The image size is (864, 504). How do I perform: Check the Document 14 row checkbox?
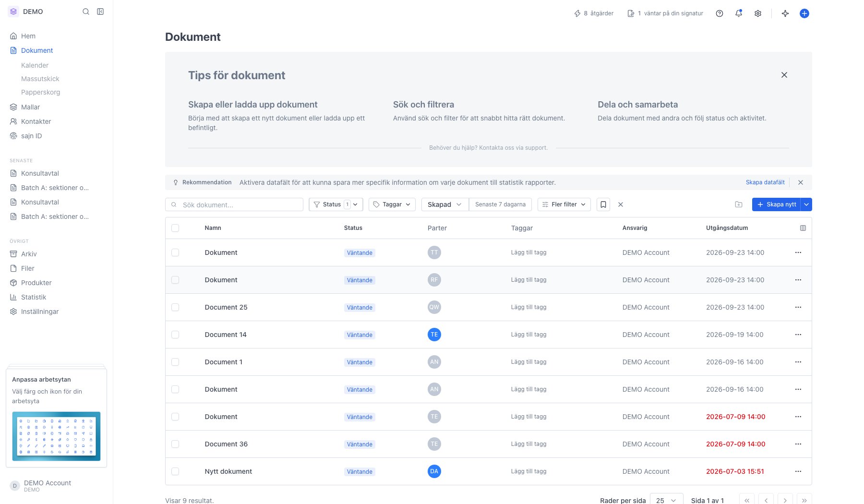point(175,335)
